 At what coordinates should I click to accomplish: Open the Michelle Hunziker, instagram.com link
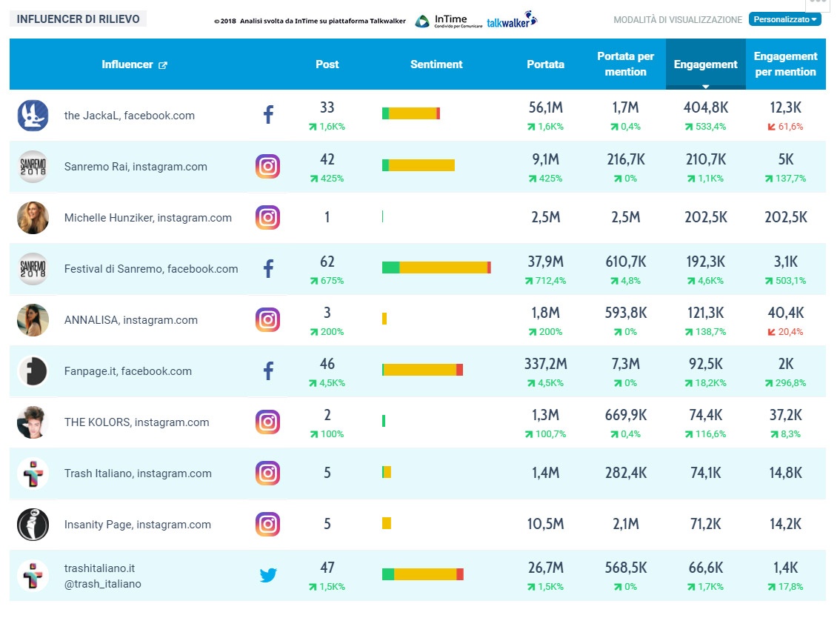click(148, 218)
